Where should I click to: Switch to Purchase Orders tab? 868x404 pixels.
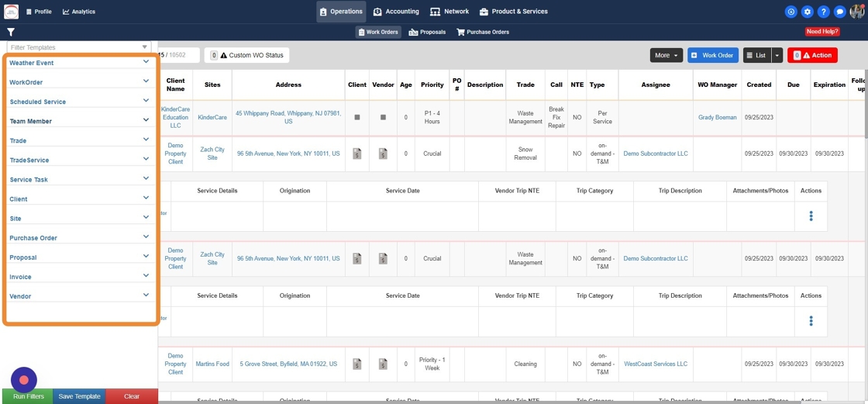[x=483, y=32]
